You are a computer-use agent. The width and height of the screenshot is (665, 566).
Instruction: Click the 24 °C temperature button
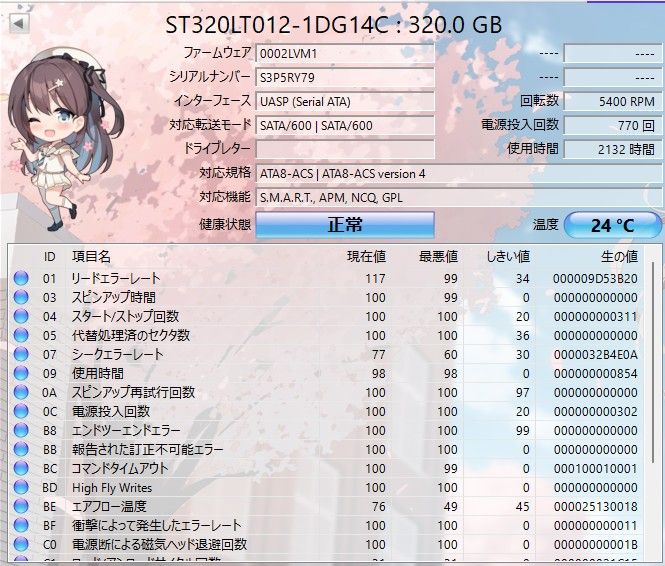point(613,225)
